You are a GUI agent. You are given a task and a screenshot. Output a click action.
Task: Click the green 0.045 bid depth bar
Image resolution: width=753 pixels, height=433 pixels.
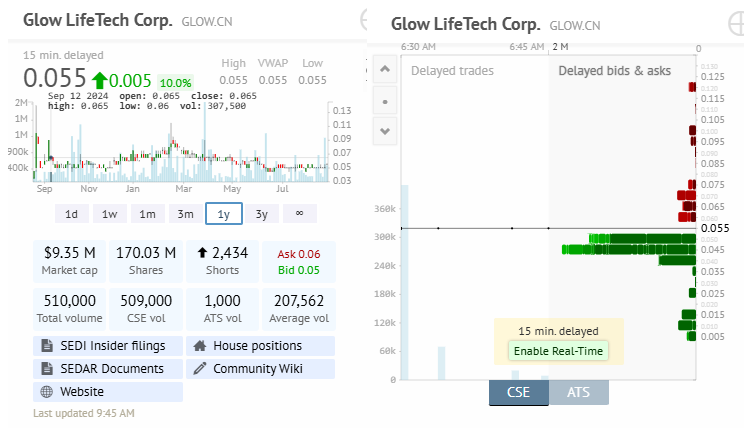coord(629,250)
